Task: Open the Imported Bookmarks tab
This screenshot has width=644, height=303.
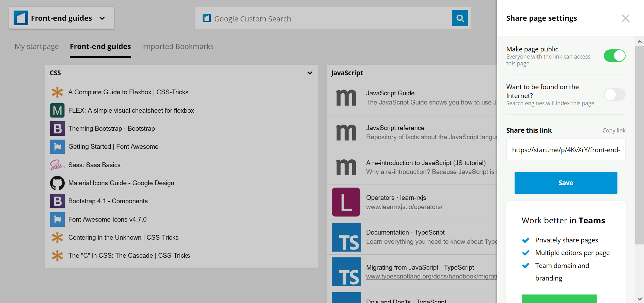Action: [x=178, y=47]
